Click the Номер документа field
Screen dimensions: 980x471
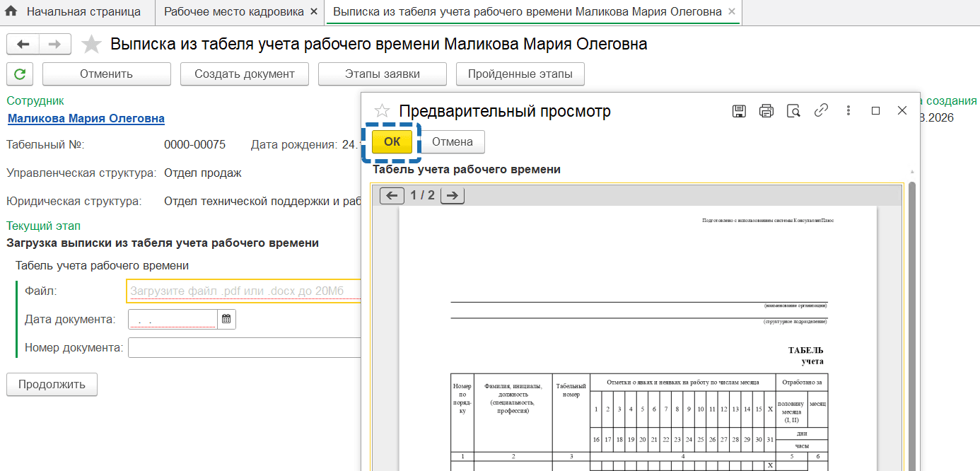tap(244, 348)
